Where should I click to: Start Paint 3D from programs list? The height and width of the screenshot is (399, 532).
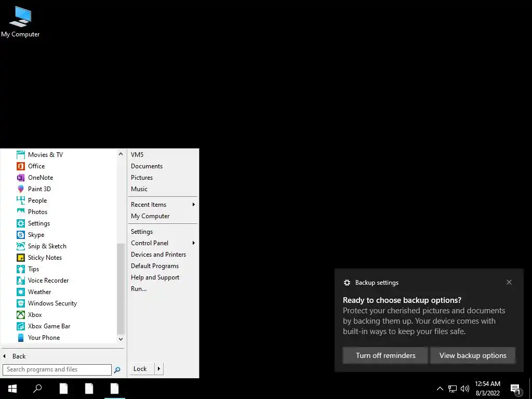coord(21,189)
